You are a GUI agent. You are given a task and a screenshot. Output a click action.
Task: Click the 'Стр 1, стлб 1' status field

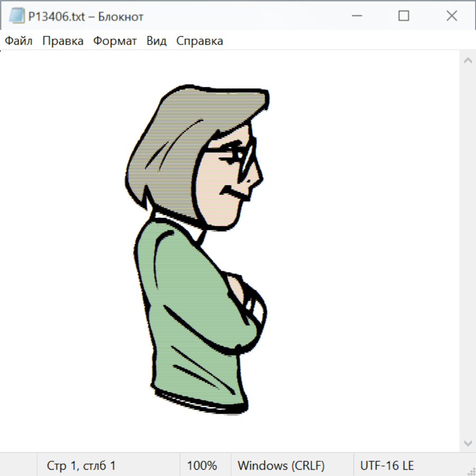pyautogui.click(x=81, y=465)
